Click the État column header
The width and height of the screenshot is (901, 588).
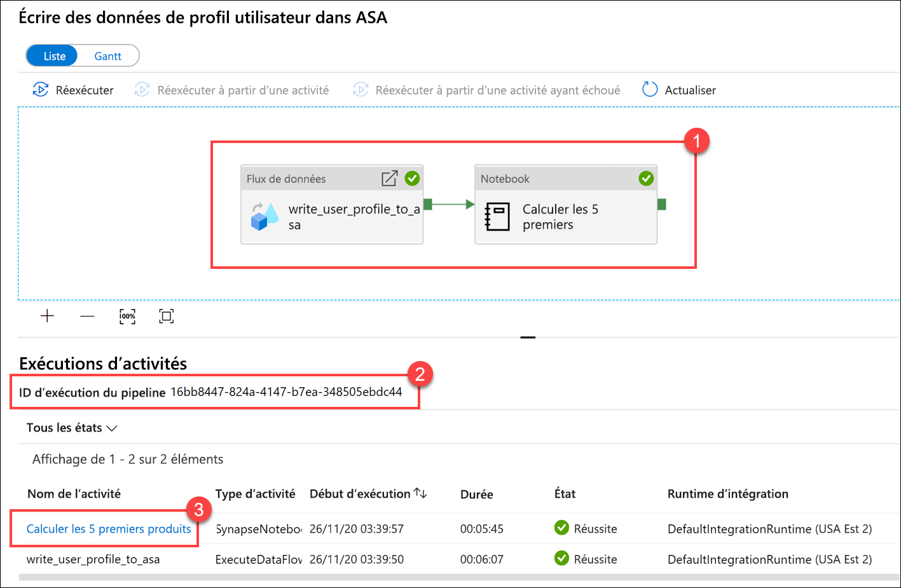pos(565,494)
